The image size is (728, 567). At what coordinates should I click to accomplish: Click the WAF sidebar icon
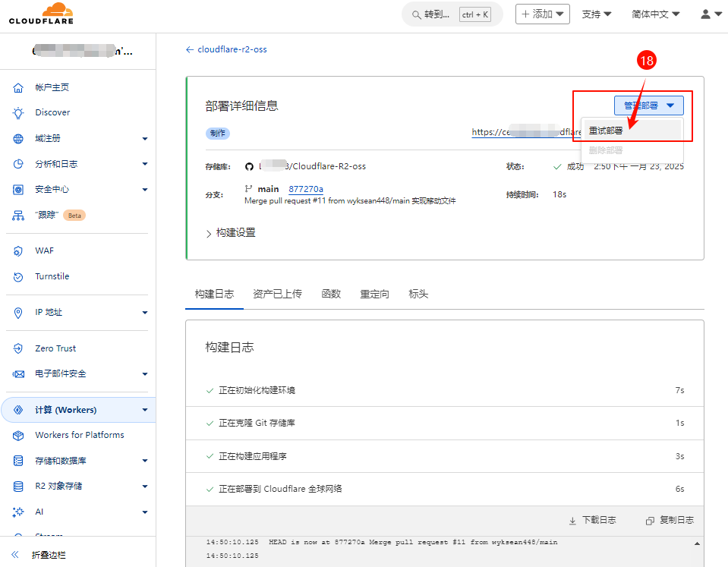(19, 251)
